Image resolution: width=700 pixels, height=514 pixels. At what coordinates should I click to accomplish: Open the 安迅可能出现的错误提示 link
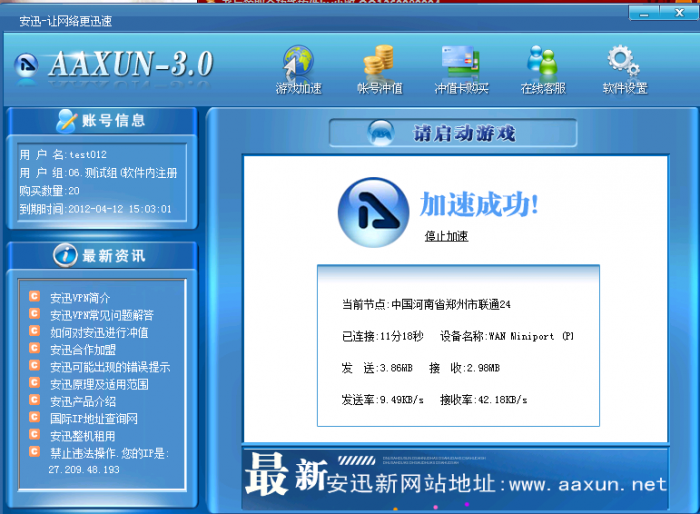point(110,367)
